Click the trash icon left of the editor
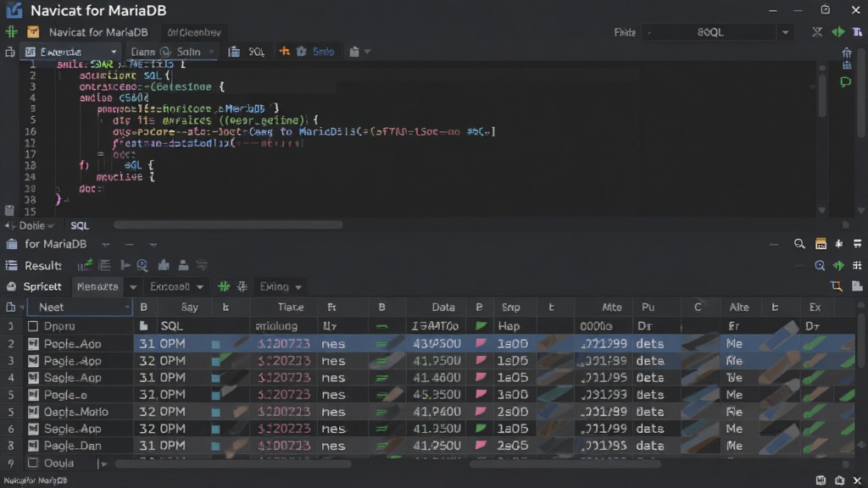The height and width of the screenshot is (488, 868). [9, 210]
